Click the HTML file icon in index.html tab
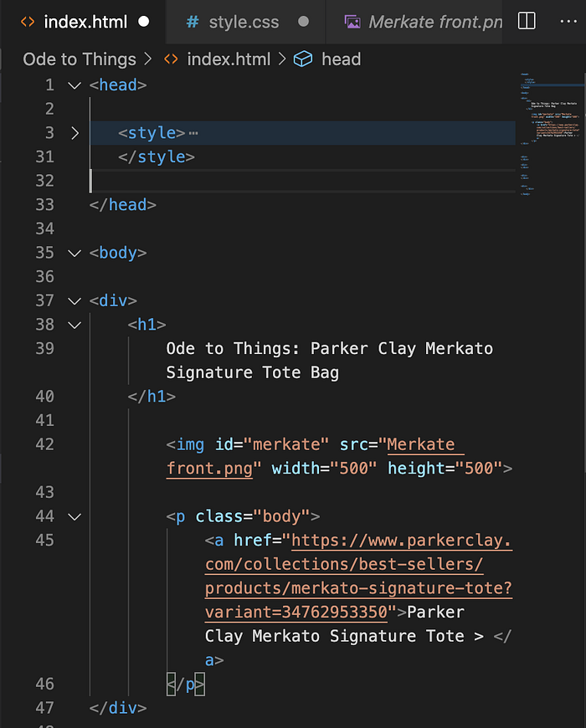 [28, 22]
